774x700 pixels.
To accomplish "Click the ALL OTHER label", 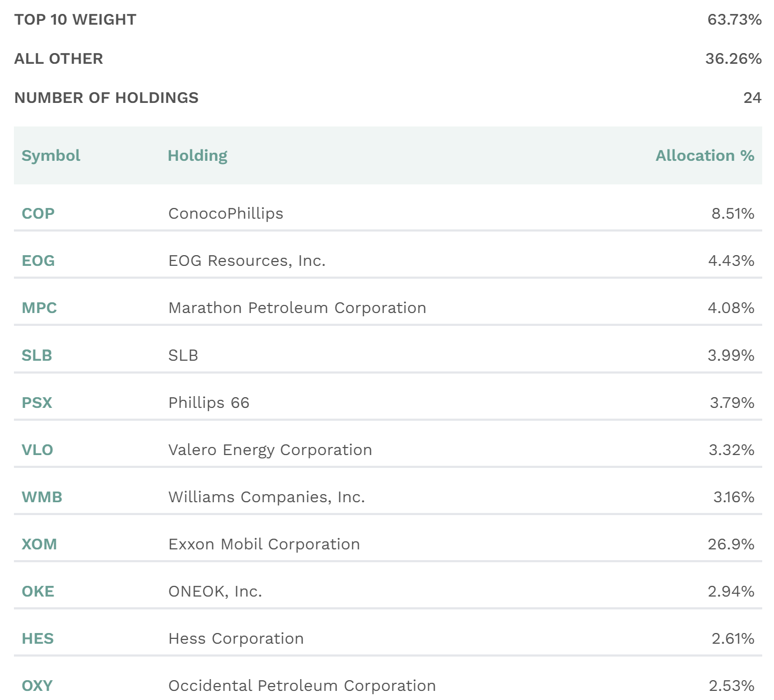I will (59, 58).
